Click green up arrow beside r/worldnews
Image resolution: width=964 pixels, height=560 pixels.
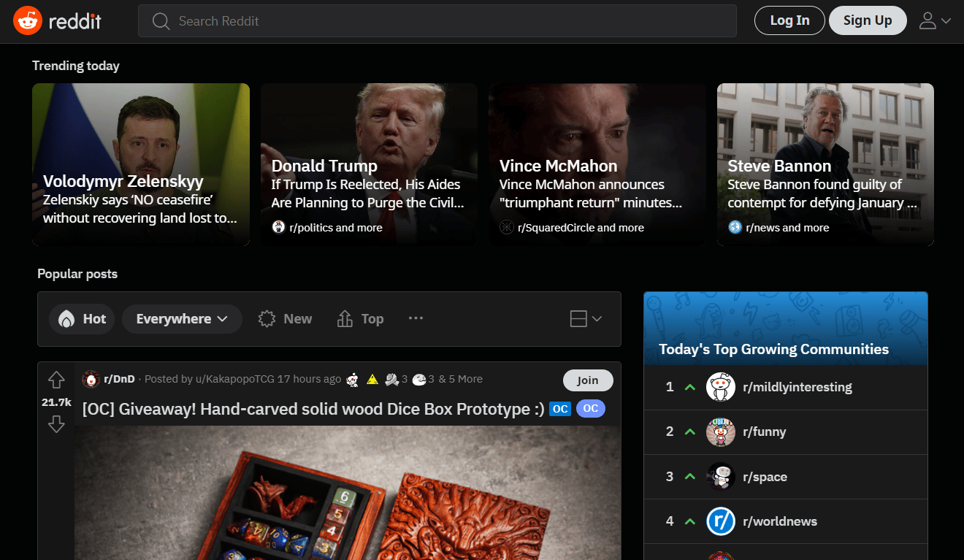[689, 521]
